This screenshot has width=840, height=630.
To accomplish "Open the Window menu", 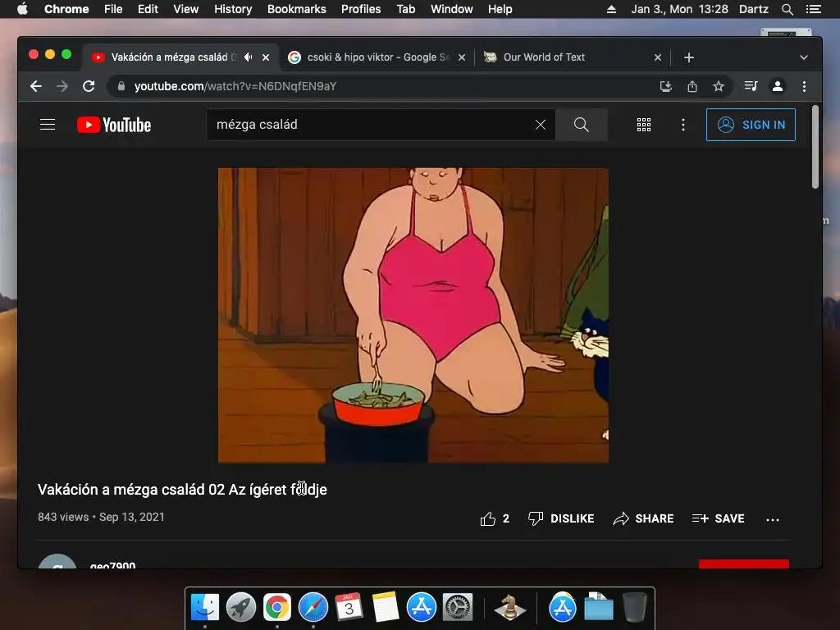I will [x=452, y=9].
